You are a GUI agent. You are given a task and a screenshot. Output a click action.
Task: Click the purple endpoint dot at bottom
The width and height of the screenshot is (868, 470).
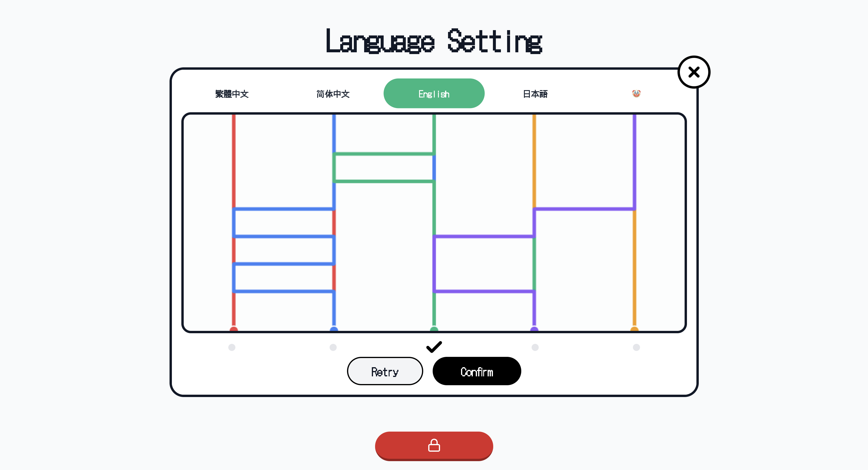(x=534, y=329)
